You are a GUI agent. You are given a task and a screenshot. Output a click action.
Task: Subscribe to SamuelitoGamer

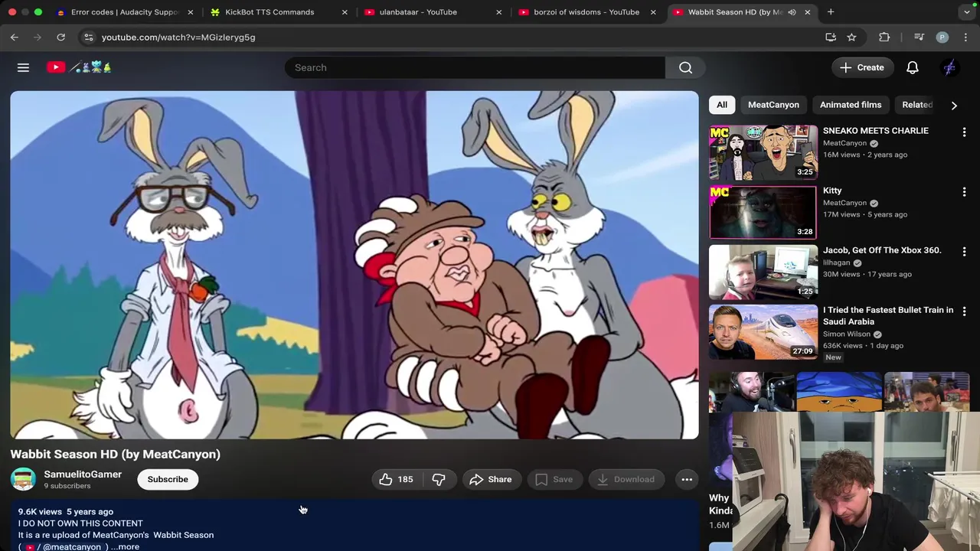(168, 479)
